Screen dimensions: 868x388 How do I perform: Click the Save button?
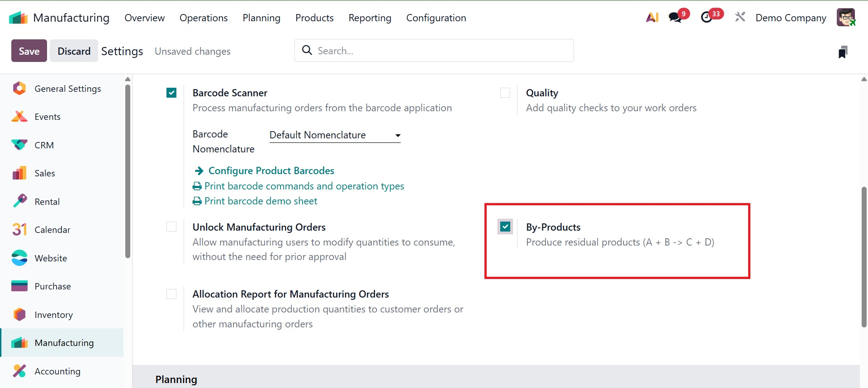tap(29, 51)
